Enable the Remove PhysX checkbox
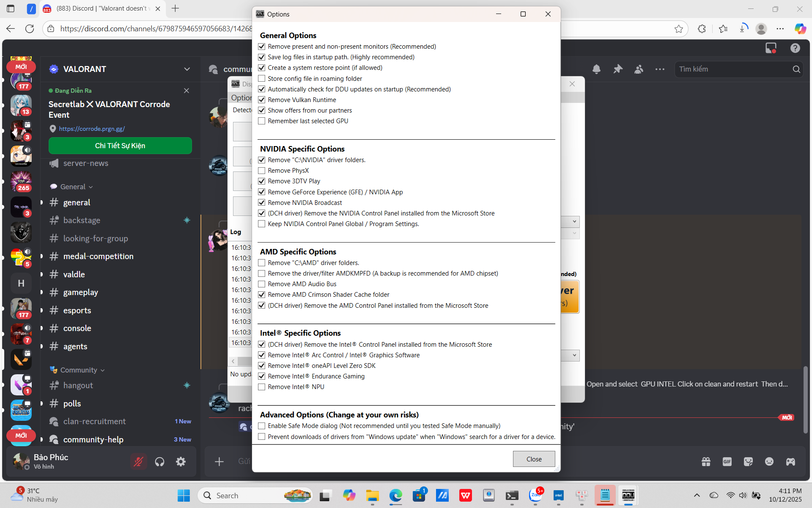The height and width of the screenshot is (508, 812). point(262,171)
